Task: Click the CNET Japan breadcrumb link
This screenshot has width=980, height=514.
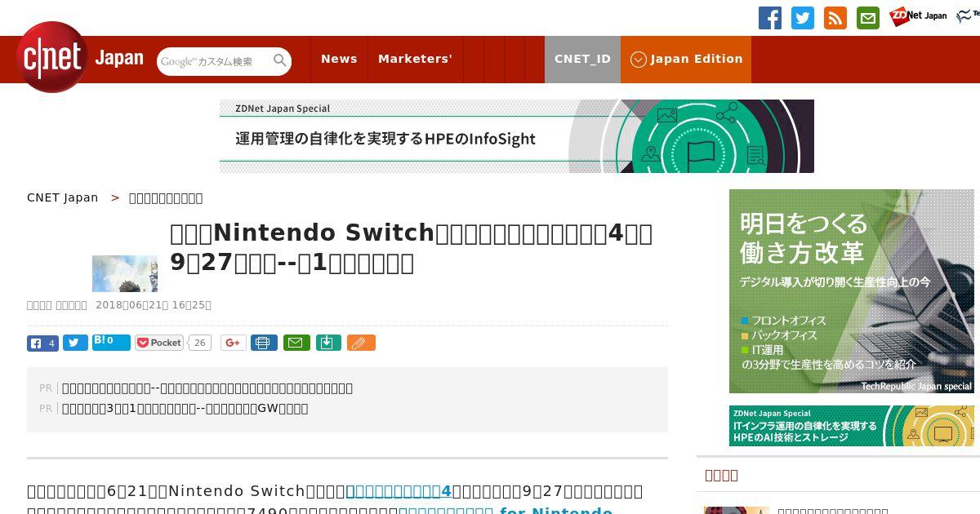Action: click(x=62, y=197)
